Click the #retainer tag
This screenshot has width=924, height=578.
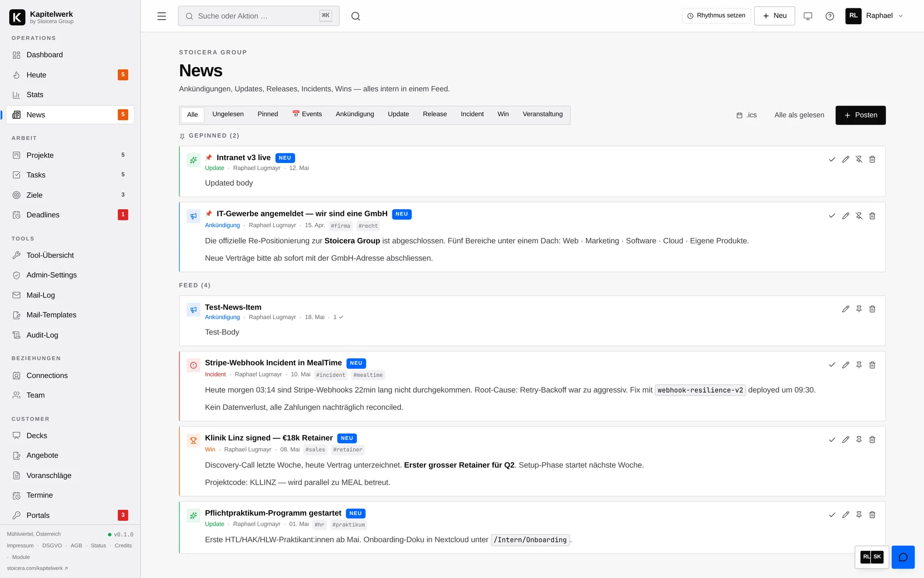pyautogui.click(x=347, y=450)
